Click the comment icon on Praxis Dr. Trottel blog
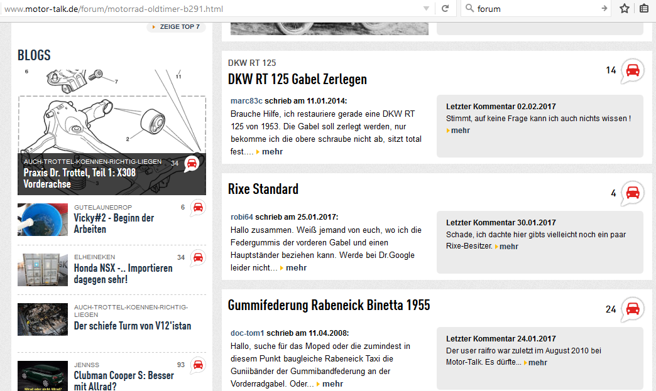The height and width of the screenshot is (391, 656). 192,164
